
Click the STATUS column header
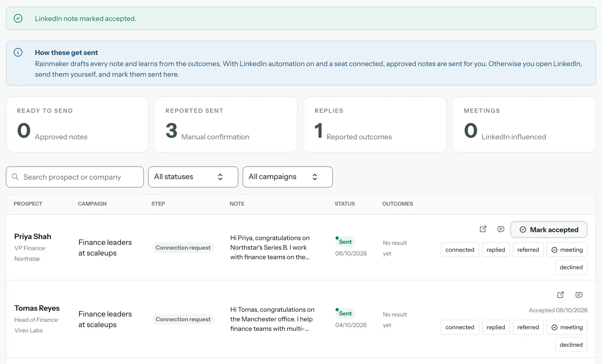pyautogui.click(x=345, y=204)
